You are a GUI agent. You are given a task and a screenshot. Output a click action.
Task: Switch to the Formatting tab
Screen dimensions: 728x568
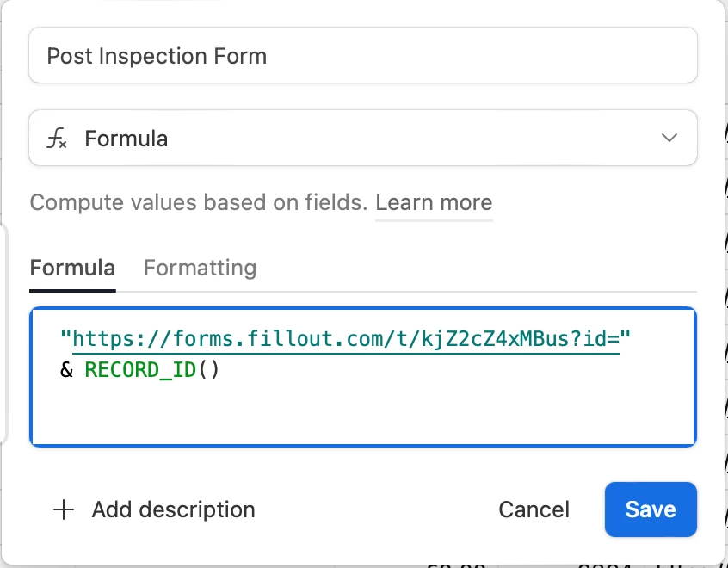coord(200,268)
